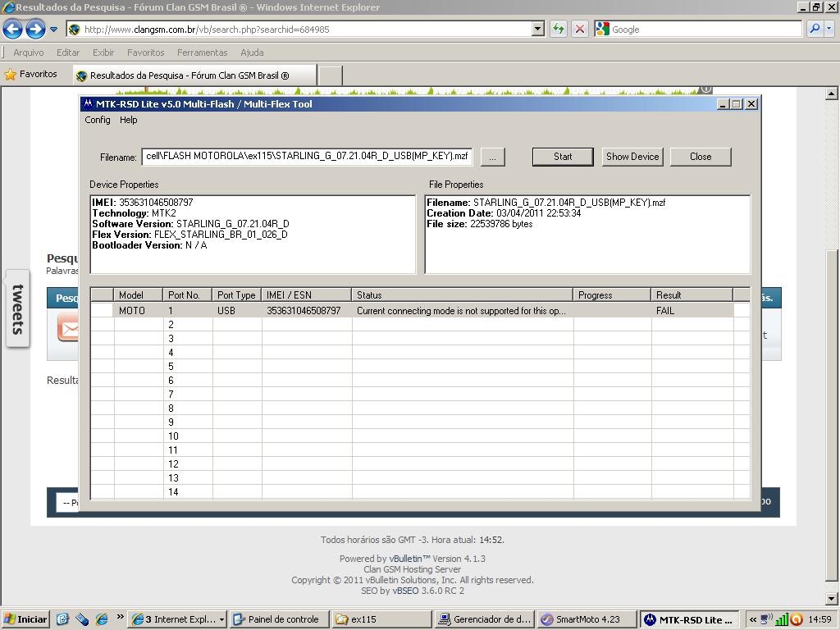
Task: Click the page scrollbar up arrow
Action: pyautogui.click(x=831, y=94)
